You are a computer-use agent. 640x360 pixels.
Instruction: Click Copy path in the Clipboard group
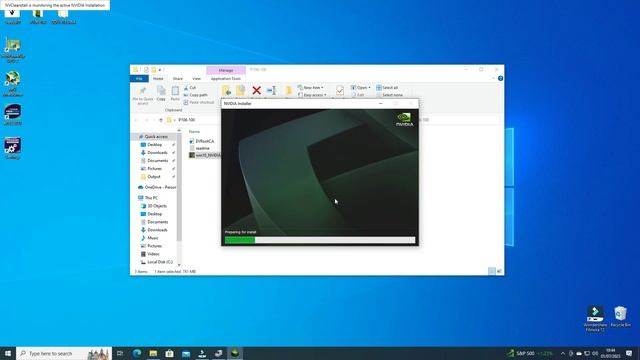196,95
